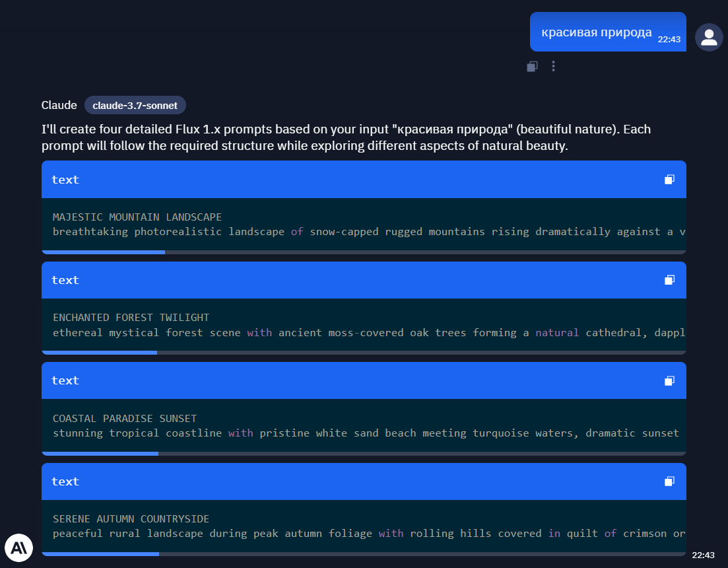Click the Serene Autumn block horizontal scrollbar

pos(100,553)
